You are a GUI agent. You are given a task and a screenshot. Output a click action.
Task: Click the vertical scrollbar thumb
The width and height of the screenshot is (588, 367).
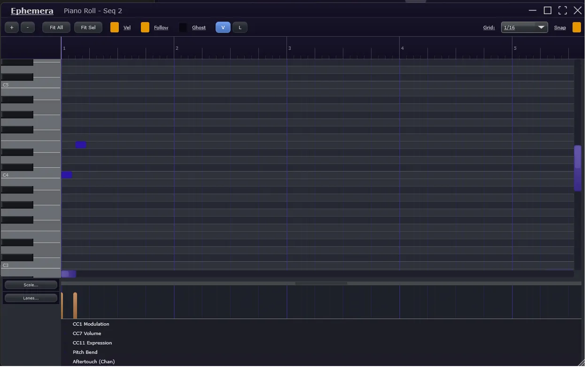point(578,168)
